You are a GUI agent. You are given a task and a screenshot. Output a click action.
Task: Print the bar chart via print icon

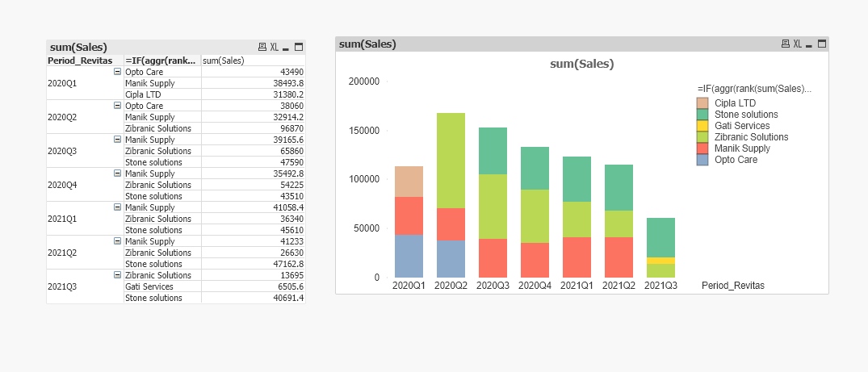point(785,44)
